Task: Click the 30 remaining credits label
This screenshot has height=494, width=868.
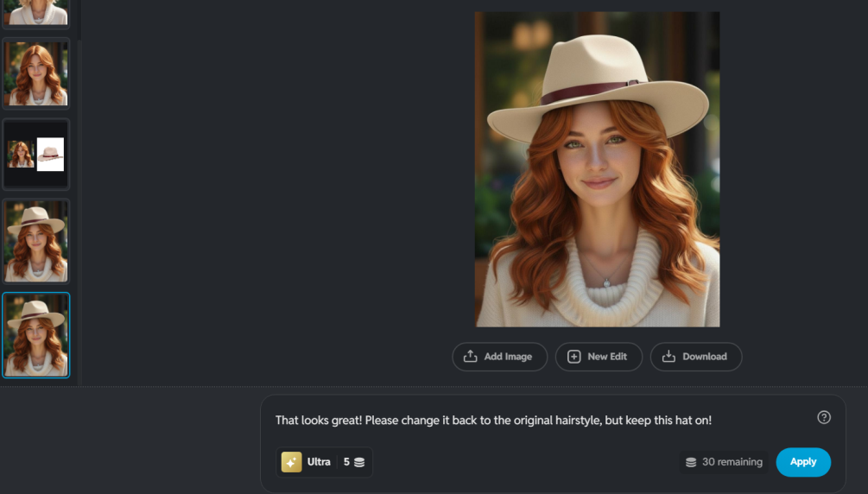Action: click(x=732, y=462)
